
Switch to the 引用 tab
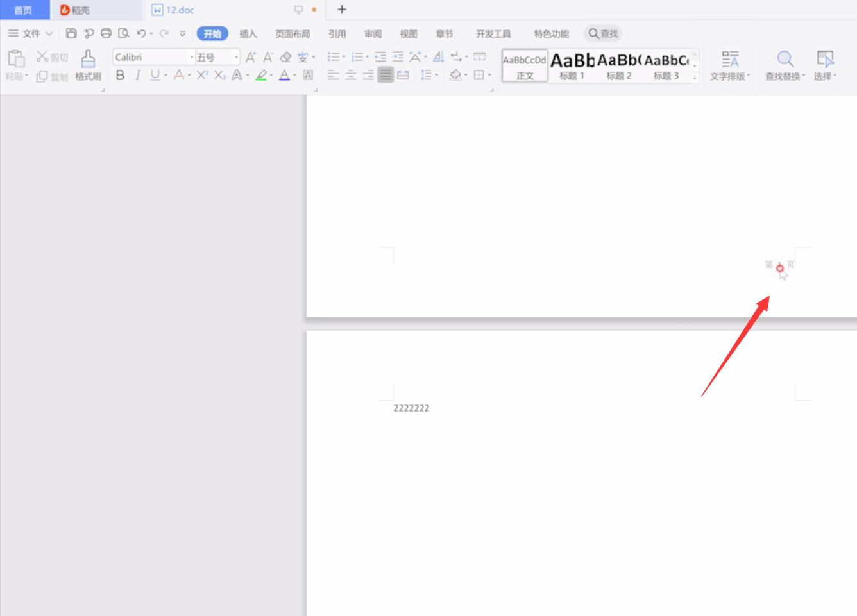tap(337, 34)
